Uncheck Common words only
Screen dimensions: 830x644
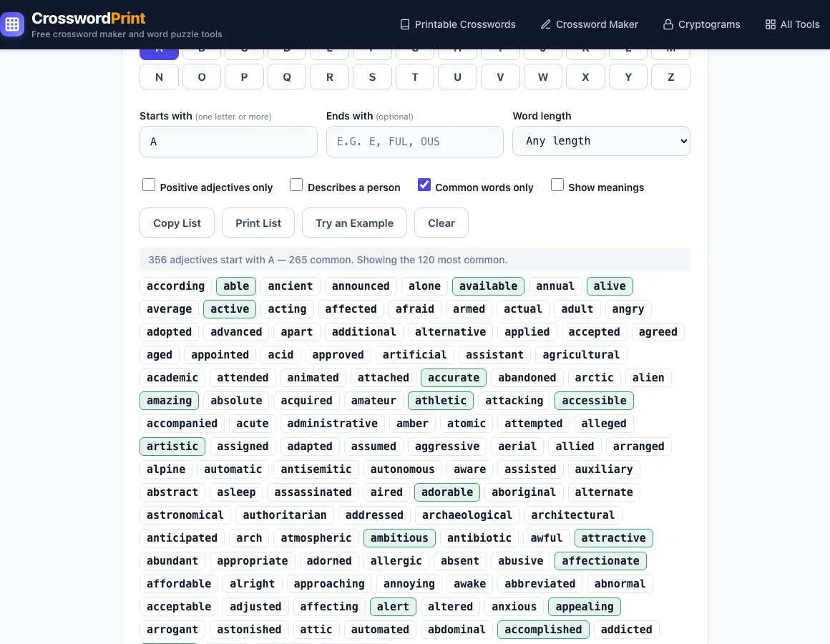[424, 185]
